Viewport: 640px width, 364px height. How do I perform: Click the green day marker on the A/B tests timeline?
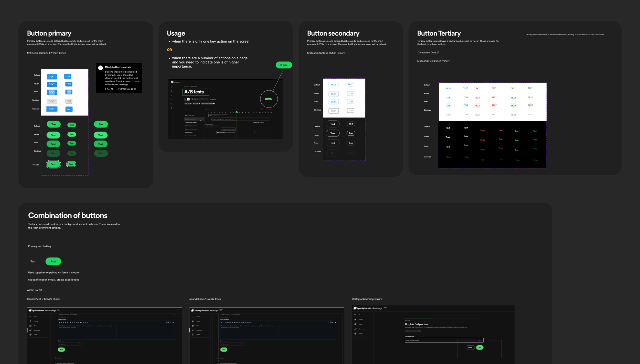click(x=237, y=112)
